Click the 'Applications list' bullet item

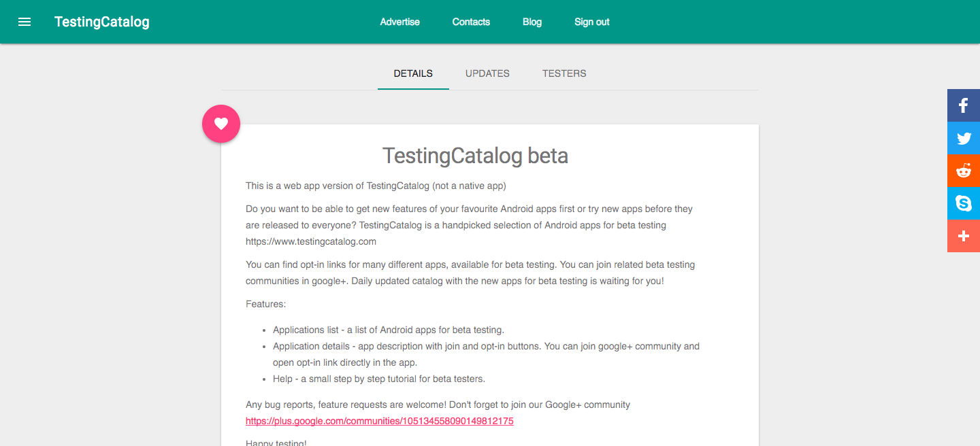389,330
